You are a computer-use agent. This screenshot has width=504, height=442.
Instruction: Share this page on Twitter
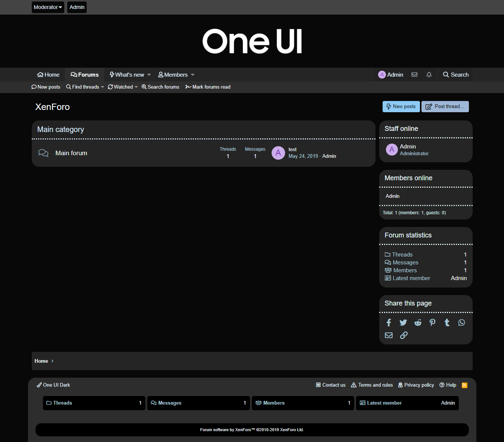403,323
